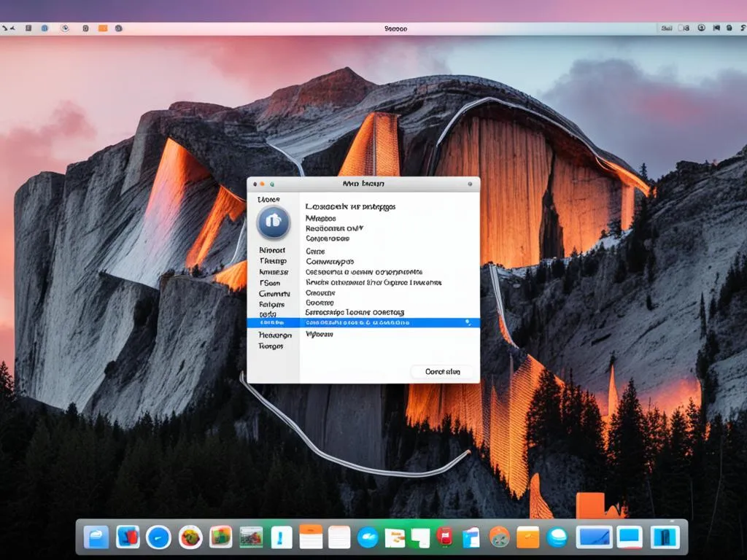747x560 pixels.
Task: Open Finder at the left of the Dock
Action: tap(96, 540)
